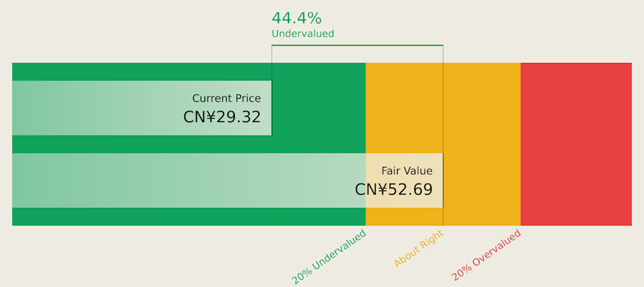Click the red overvalued zone
Image resolution: width=644 pixels, height=287 pixels.
576,144
